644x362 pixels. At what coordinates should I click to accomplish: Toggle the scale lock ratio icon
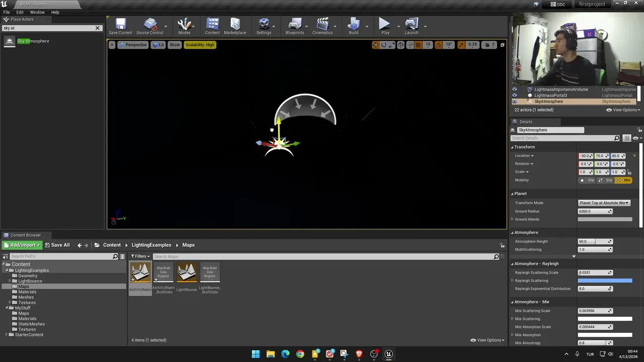(x=629, y=172)
